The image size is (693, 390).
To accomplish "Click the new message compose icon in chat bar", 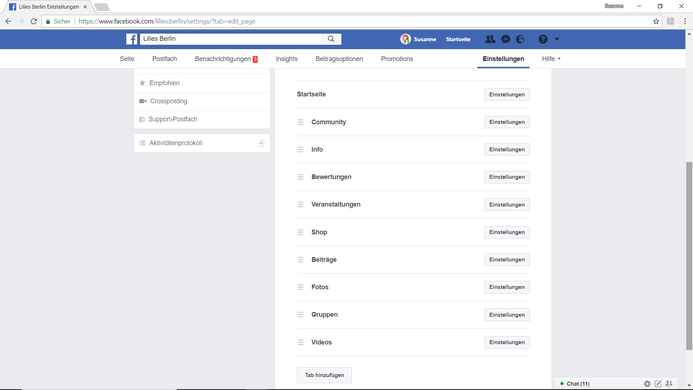I will pyautogui.click(x=658, y=384).
